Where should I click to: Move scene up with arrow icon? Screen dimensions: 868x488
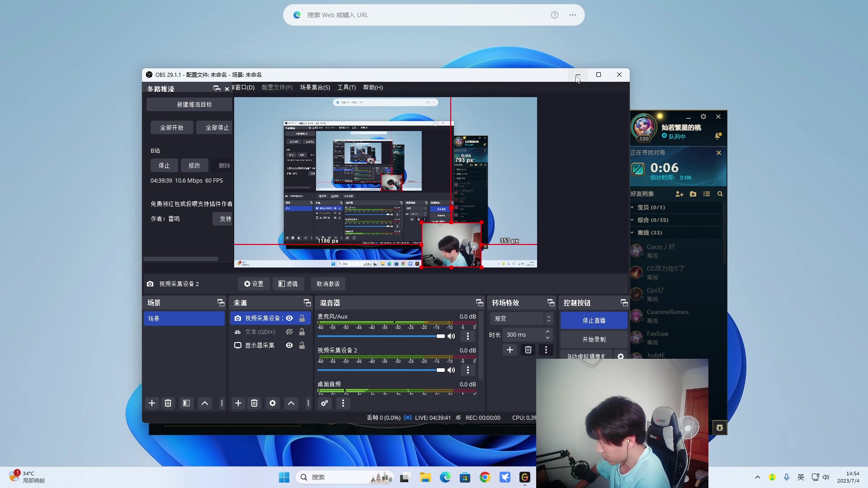click(205, 403)
